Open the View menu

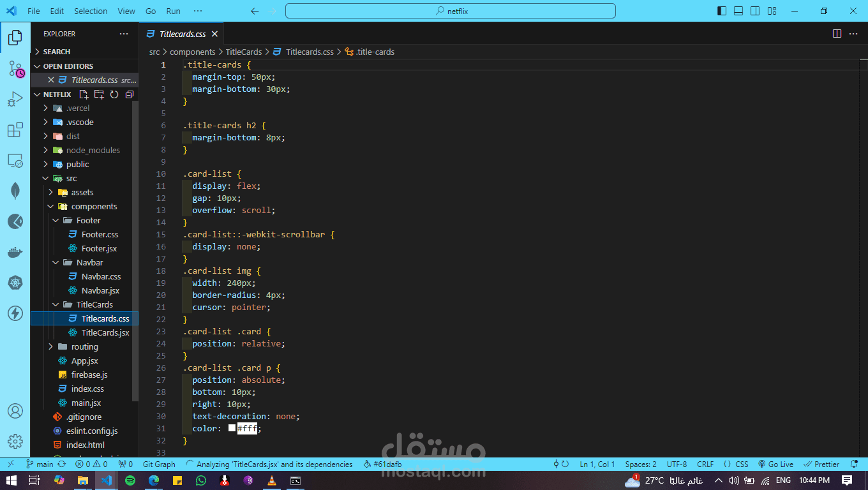click(126, 11)
